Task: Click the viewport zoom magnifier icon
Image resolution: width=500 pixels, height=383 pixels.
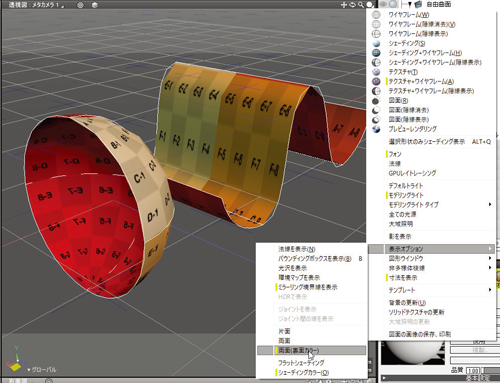Action: pyautogui.click(x=361, y=5)
